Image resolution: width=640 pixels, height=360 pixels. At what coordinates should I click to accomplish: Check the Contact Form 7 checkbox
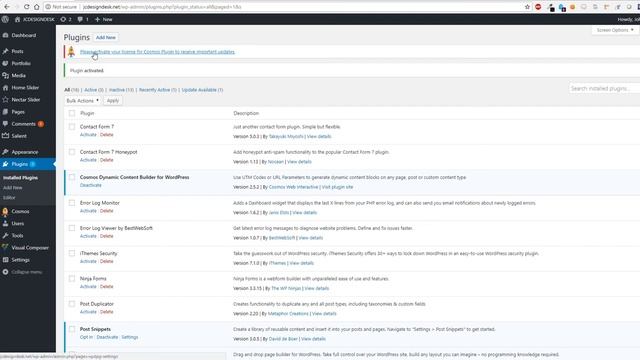pyautogui.click(x=72, y=127)
